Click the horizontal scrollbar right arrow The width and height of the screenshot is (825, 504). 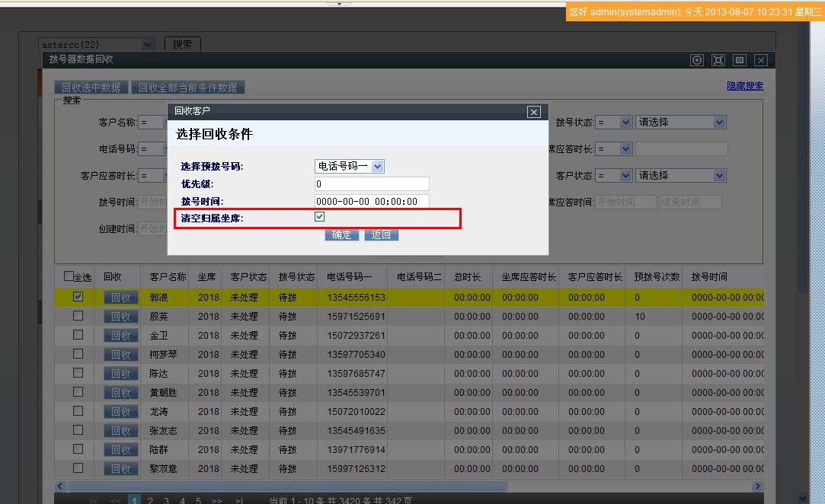[x=757, y=486]
